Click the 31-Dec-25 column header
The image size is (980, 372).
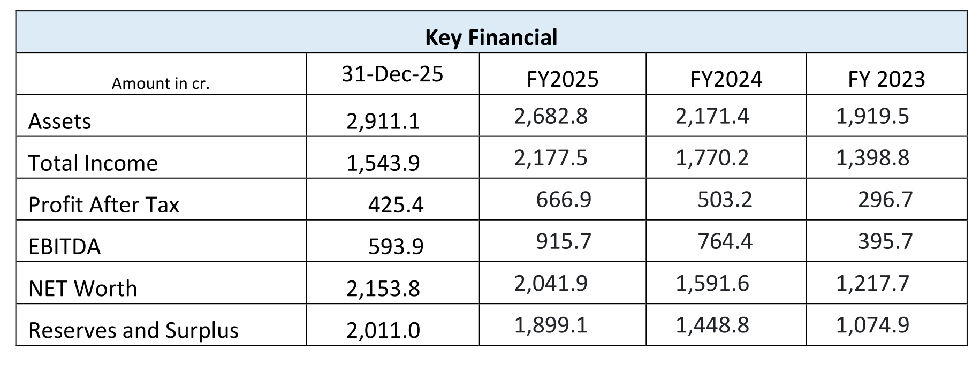click(392, 74)
